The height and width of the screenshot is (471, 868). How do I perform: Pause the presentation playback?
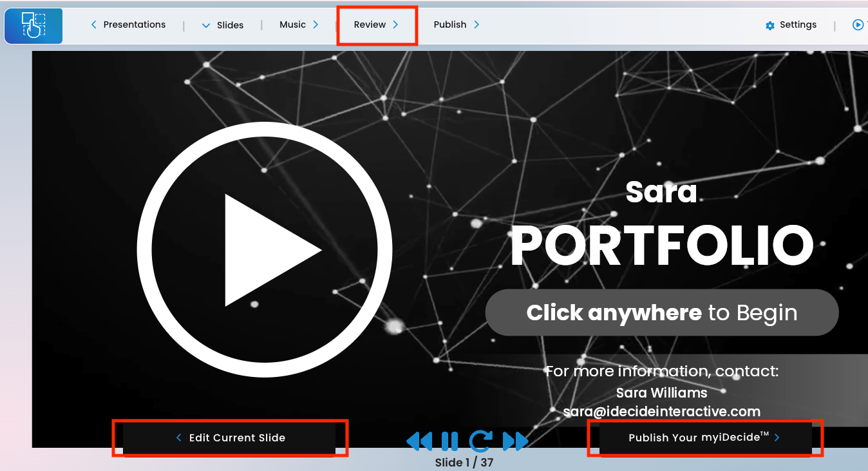449,441
